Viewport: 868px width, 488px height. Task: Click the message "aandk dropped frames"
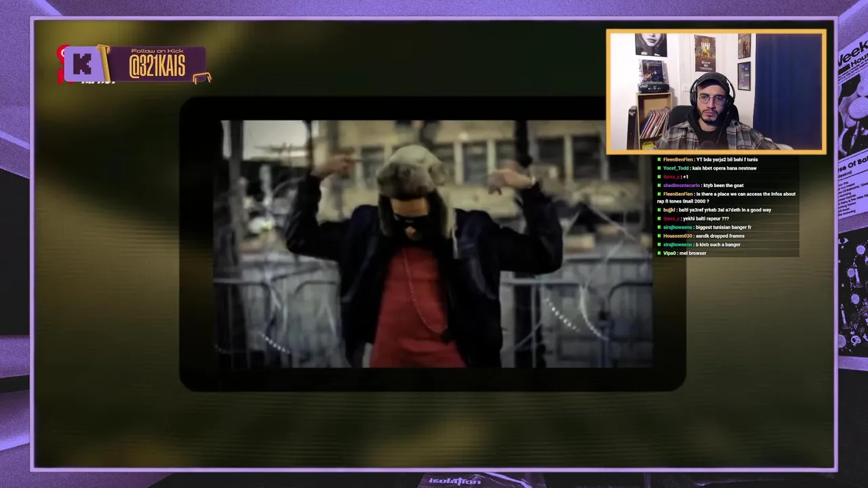[720, 236]
